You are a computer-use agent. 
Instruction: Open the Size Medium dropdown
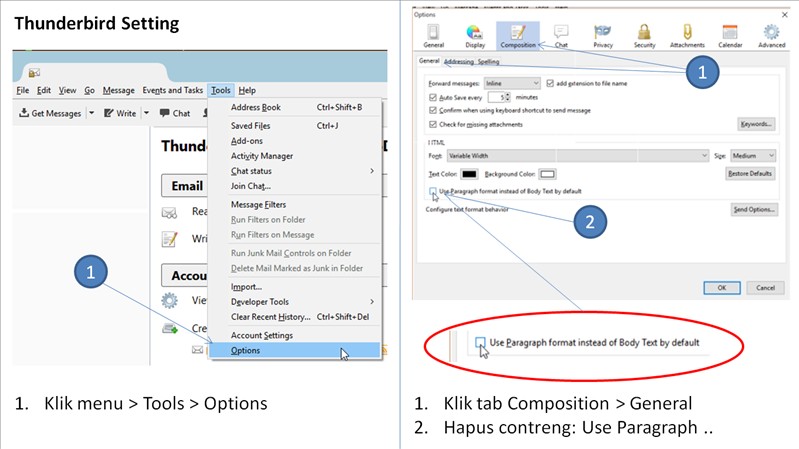click(x=753, y=155)
